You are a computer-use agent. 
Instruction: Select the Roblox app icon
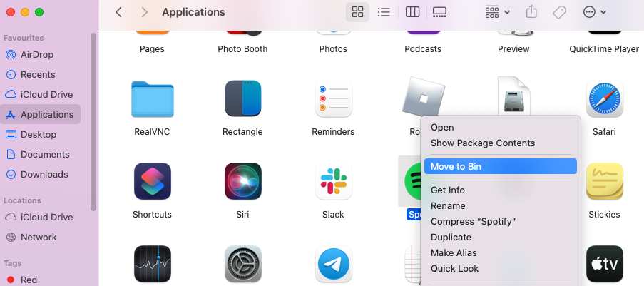click(423, 98)
